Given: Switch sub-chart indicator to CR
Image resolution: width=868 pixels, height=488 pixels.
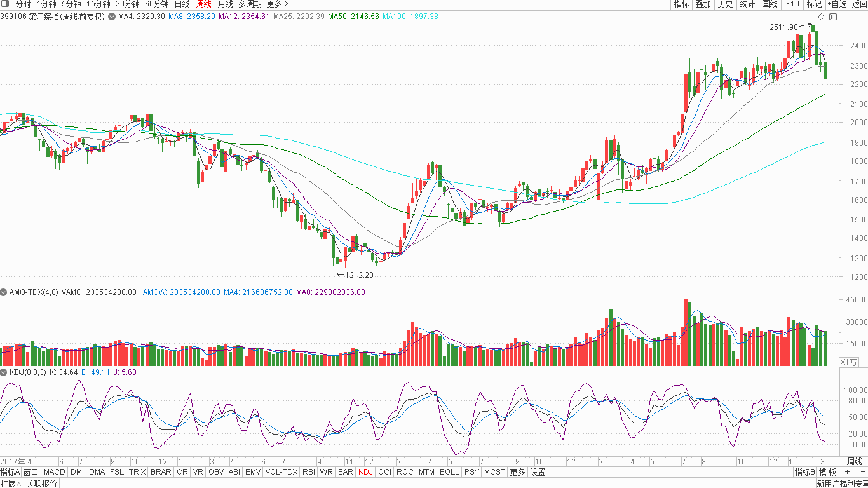Looking at the screenshot, I should click(x=182, y=472).
